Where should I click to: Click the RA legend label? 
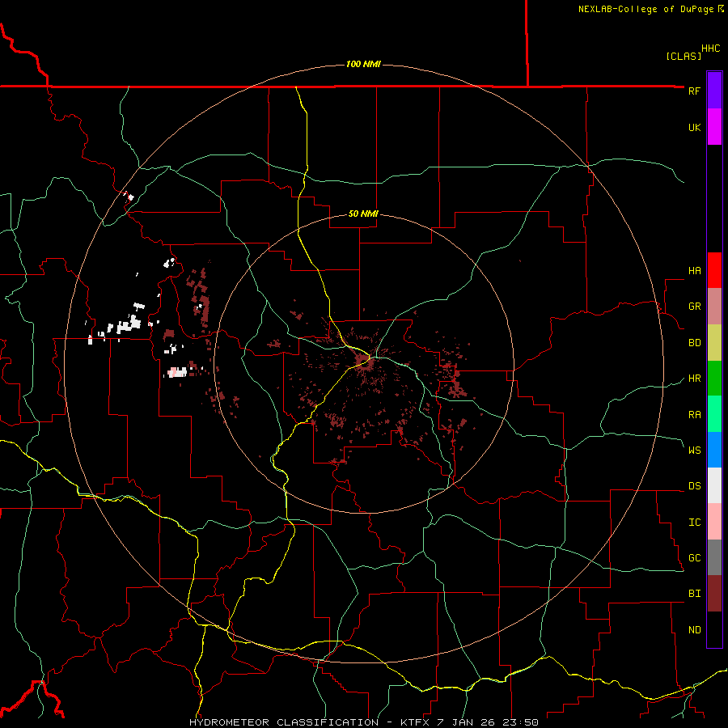click(694, 415)
